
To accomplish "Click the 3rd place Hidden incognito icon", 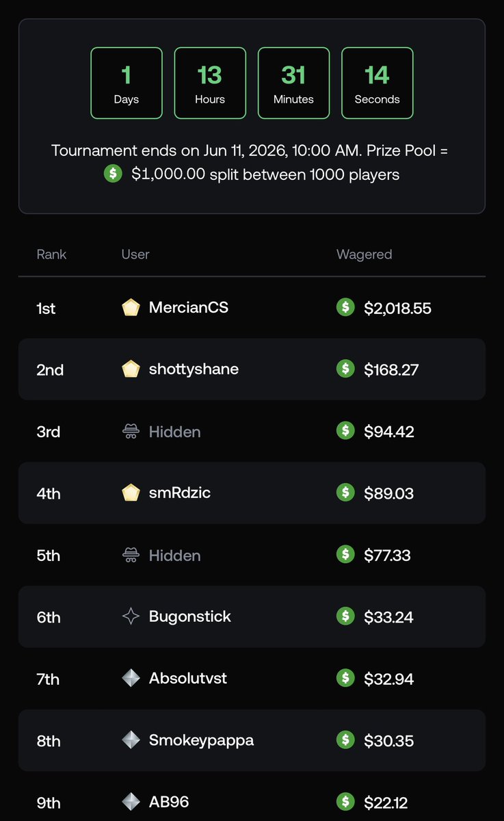I will coord(131,432).
